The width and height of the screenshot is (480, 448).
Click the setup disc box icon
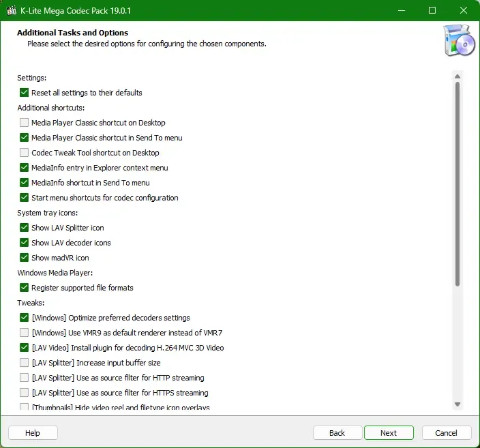(459, 40)
